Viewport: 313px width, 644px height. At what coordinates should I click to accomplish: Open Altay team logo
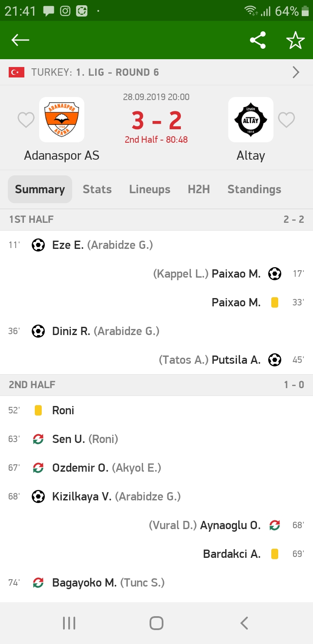[x=251, y=120]
